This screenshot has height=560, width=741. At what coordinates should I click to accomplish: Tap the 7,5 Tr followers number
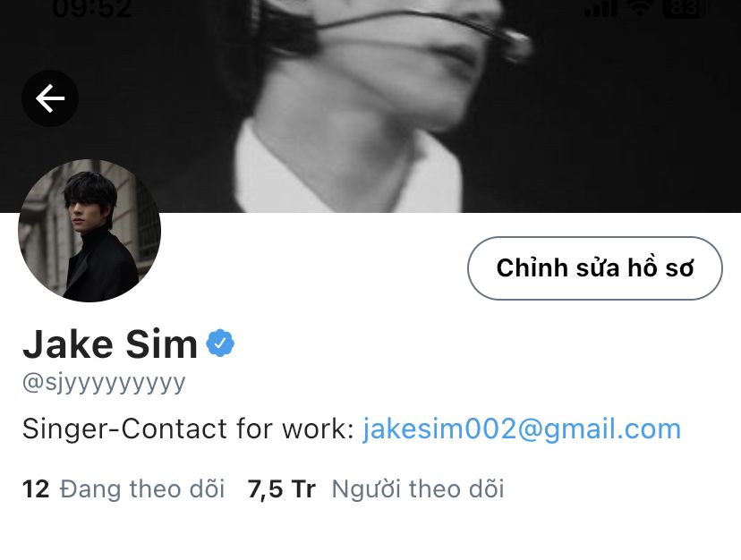click(x=282, y=489)
